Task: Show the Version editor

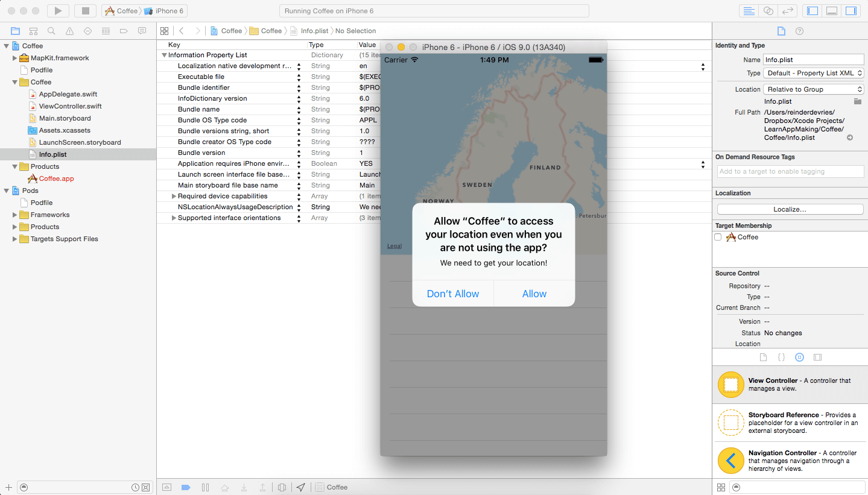Action: (787, 11)
